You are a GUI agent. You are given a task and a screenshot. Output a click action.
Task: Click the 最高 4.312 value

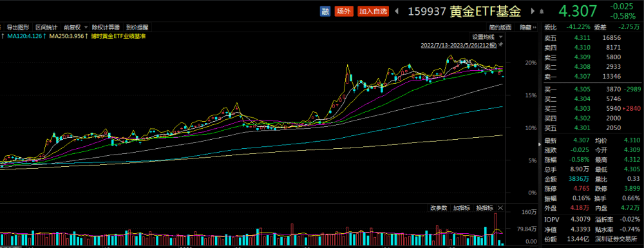click(632, 160)
